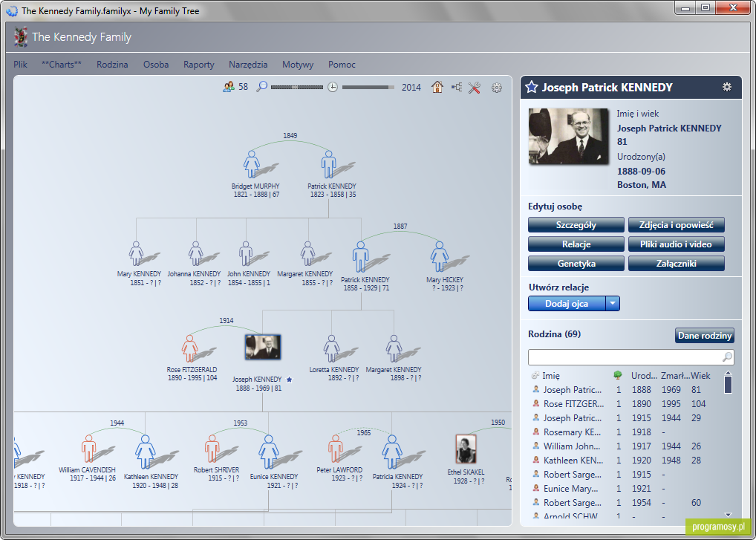Open the Raporty menu
Screen dimensions: 756x540
(198, 65)
